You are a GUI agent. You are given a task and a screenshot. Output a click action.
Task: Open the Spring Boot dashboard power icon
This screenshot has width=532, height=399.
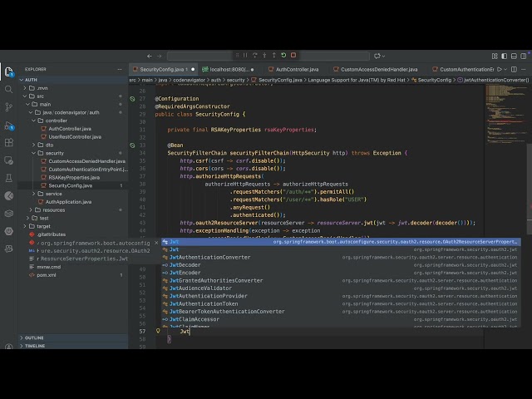click(x=9, y=231)
